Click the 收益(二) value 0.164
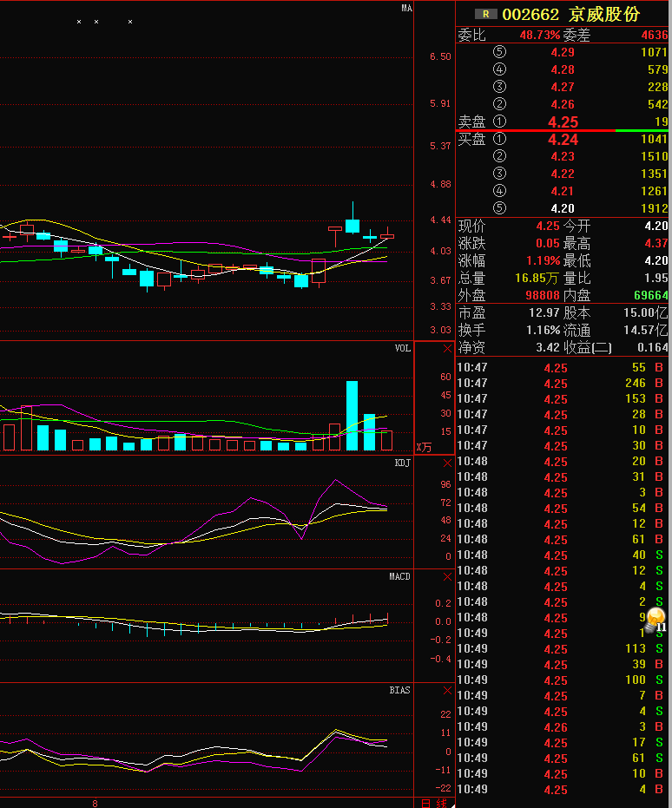This screenshot has height=808, width=672. coord(652,348)
